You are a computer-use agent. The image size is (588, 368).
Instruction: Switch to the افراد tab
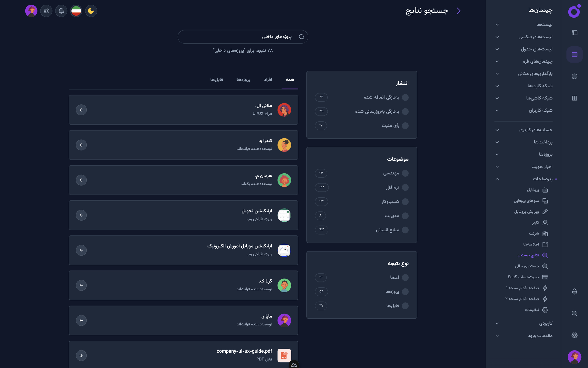(268, 80)
